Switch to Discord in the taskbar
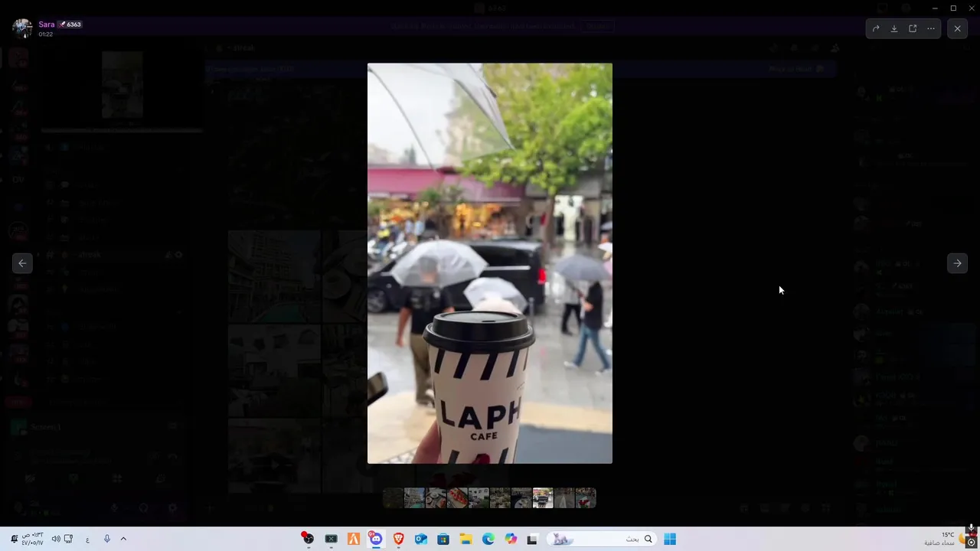This screenshot has height=551, width=980. tap(376, 539)
